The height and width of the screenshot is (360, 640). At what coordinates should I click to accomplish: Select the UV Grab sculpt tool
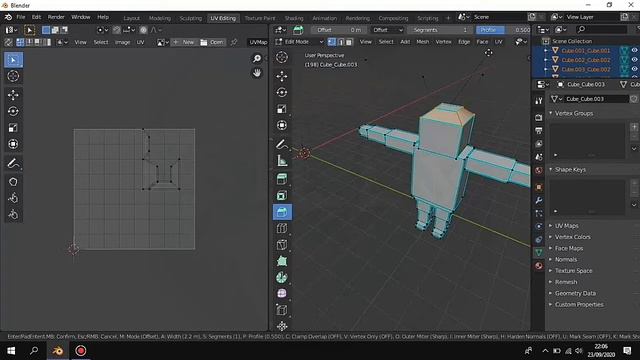click(x=13, y=182)
